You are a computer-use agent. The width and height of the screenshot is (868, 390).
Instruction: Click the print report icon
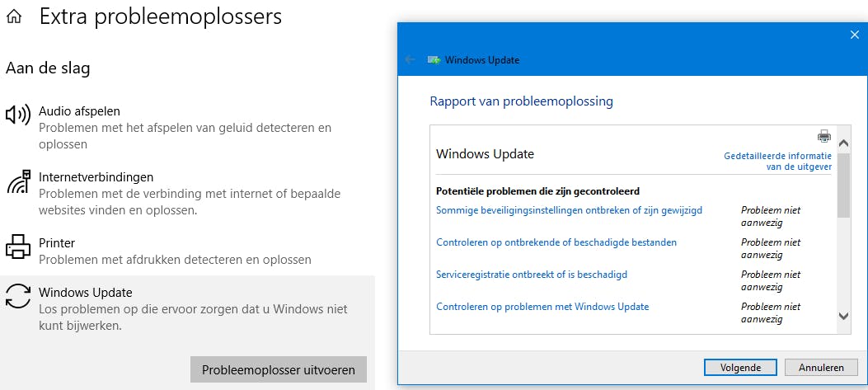[x=823, y=136]
